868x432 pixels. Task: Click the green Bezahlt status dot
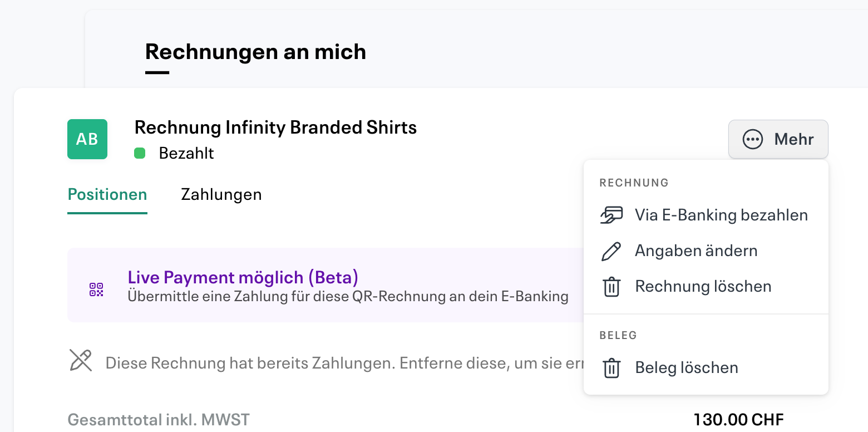coord(140,153)
